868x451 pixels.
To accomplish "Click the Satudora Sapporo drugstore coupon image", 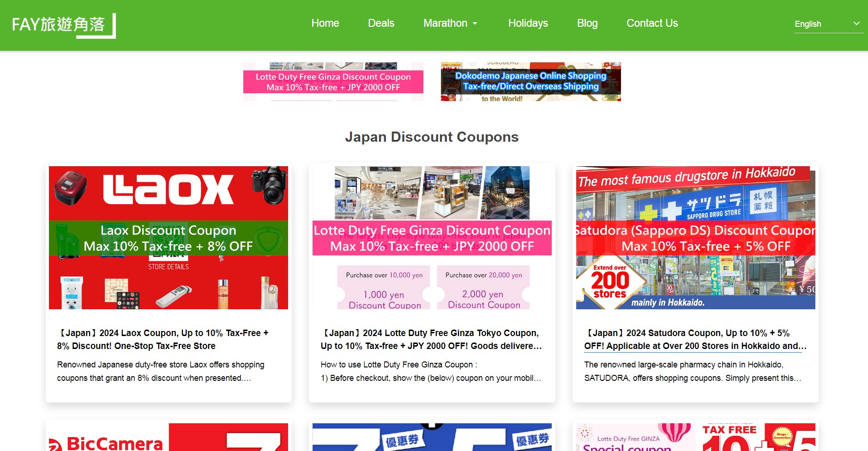I will pyautogui.click(x=695, y=237).
